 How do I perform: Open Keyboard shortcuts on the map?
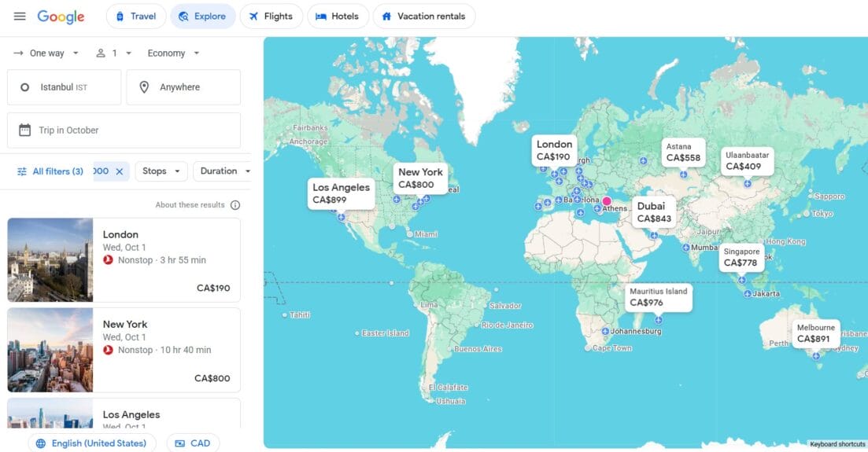[x=837, y=444]
